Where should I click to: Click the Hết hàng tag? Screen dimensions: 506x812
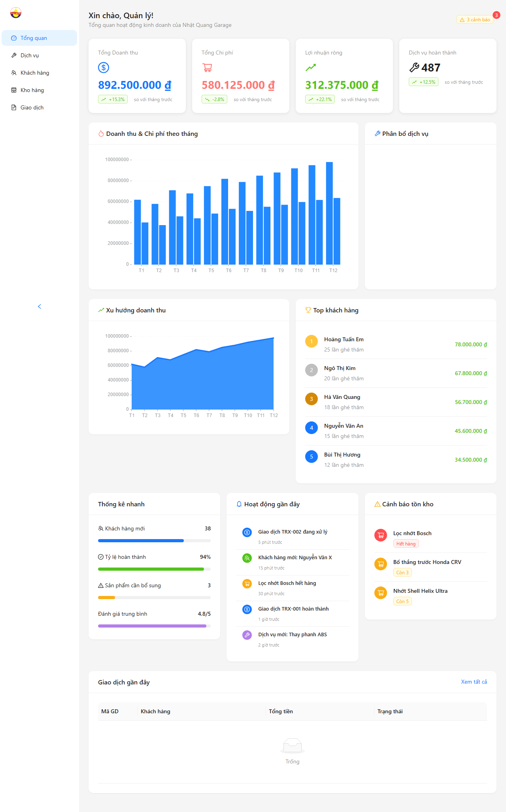(406, 544)
